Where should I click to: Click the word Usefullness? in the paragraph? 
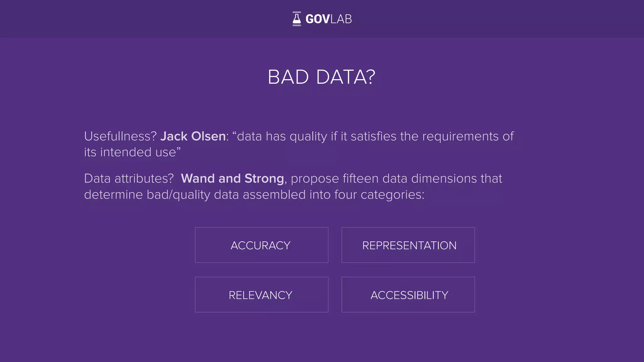(120, 136)
